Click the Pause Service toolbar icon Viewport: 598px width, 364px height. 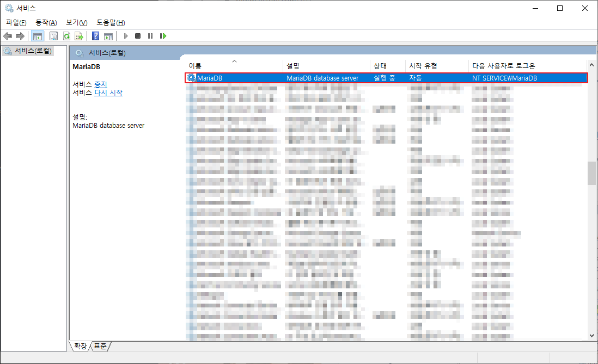150,36
